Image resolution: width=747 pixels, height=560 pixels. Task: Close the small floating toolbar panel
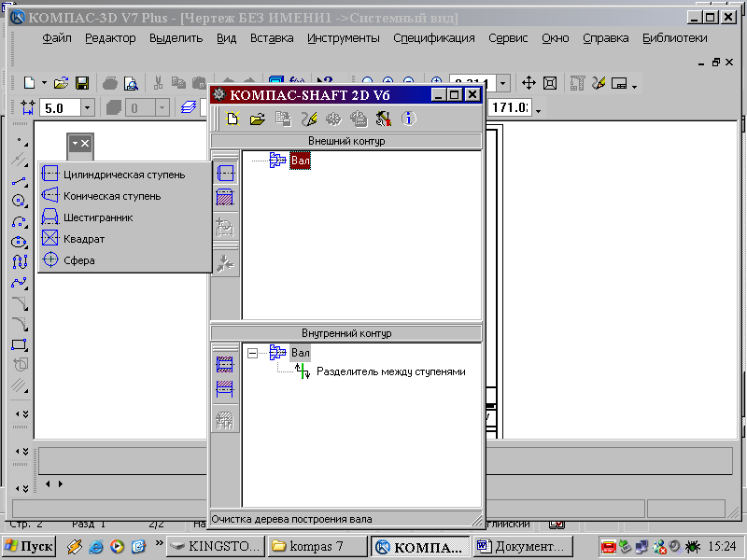coord(85,143)
